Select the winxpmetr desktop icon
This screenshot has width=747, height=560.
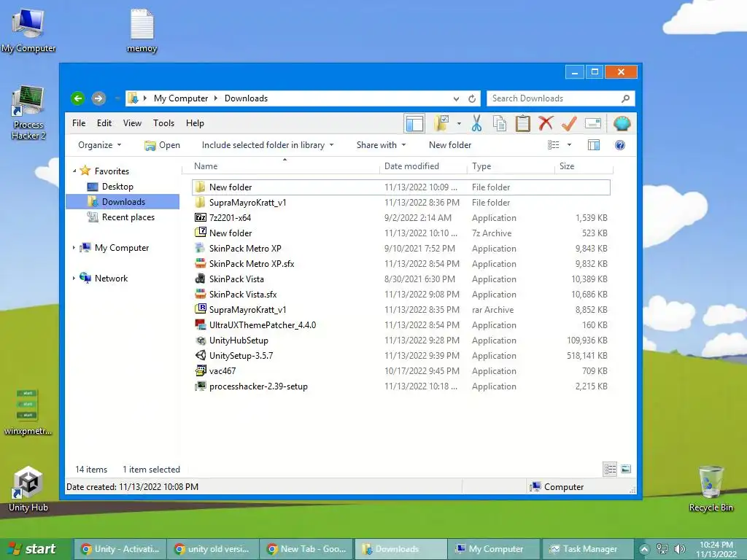28,413
